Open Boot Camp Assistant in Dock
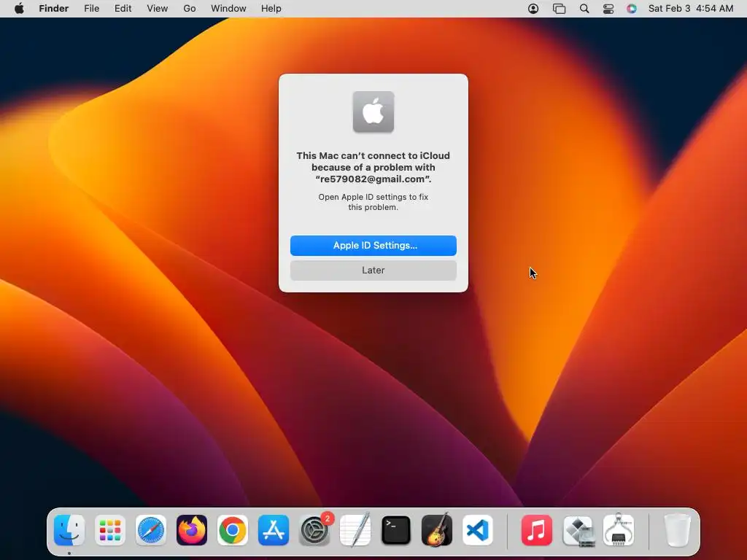Viewport: 747px width, 560px height. (x=578, y=530)
